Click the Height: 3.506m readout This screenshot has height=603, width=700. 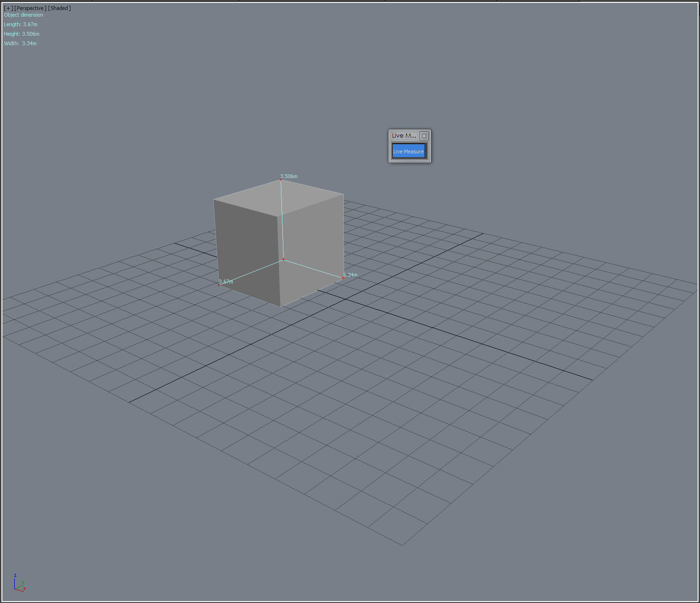[x=21, y=34]
